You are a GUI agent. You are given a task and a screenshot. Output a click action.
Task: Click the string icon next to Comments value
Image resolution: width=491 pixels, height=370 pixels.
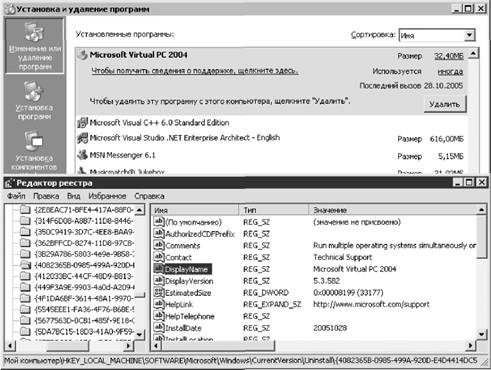159,246
